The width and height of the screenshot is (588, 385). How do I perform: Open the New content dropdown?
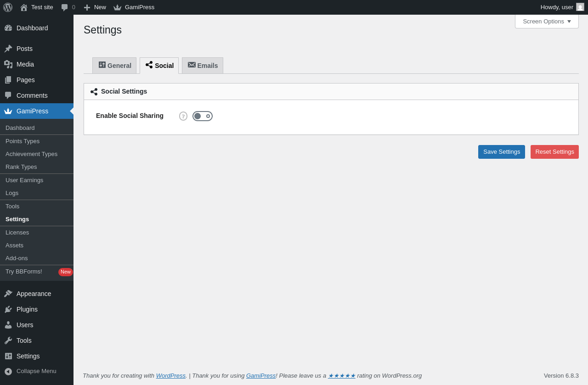click(x=95, y=7)
